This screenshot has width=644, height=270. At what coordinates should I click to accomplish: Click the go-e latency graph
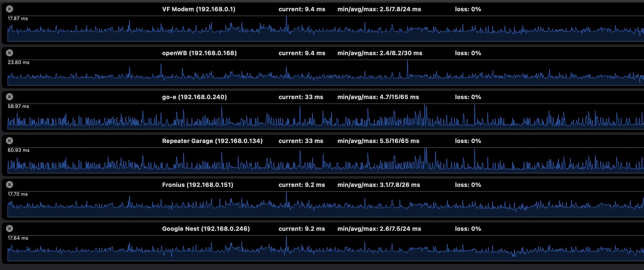(326, 117)
